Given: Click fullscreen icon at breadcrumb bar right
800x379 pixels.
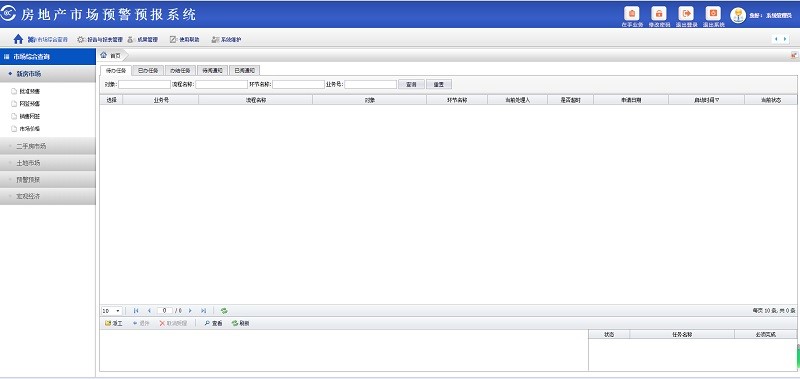Looking at the screenshot, I should coord(794,55).
